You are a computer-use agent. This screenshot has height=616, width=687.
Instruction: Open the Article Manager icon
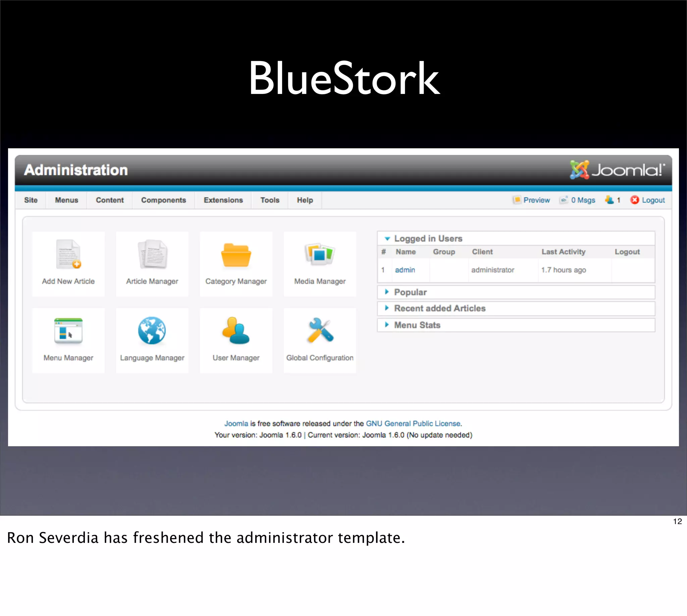click(x=152, y=254)
